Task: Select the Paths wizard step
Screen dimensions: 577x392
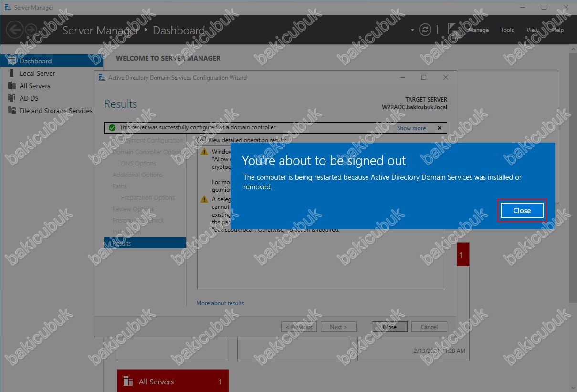Action: click(x=120, y=186)
